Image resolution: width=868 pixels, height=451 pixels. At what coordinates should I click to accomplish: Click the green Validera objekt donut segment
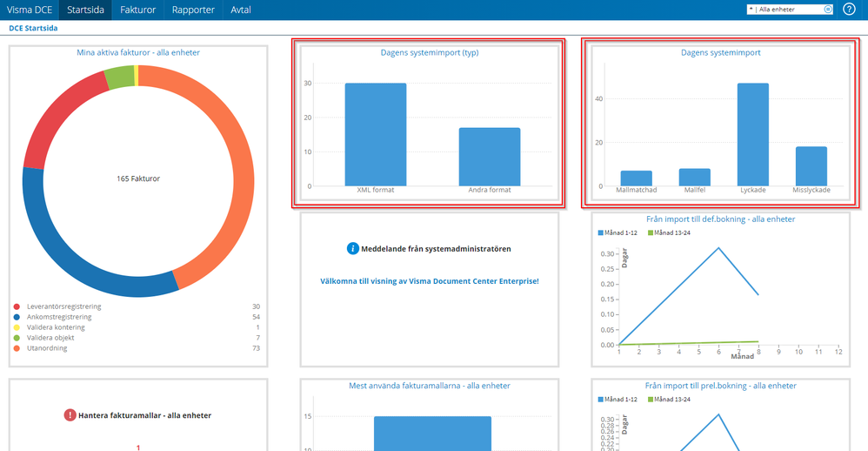pos(119,77)
